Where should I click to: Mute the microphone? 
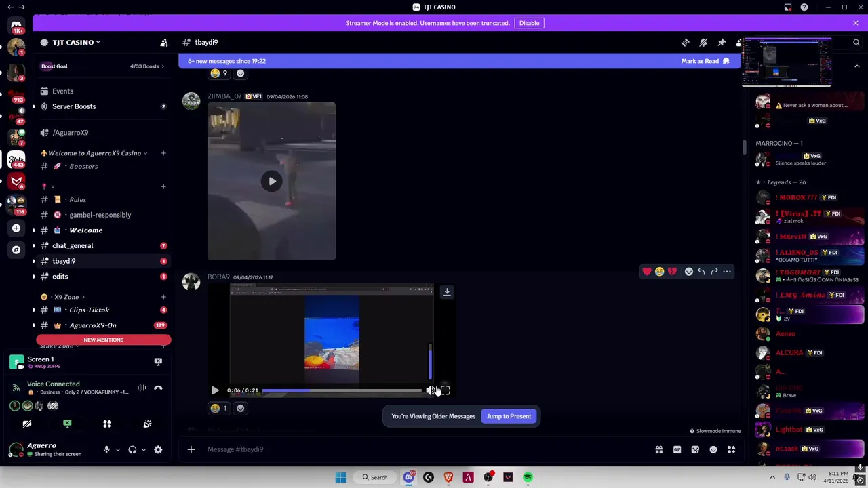point(106,449)
